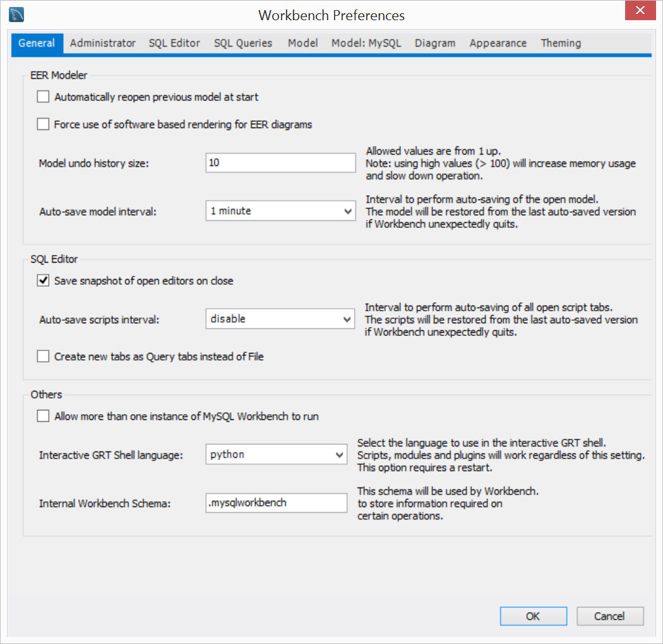Click the MySQL Workbench dolphin title icon

tap(16, 15)
